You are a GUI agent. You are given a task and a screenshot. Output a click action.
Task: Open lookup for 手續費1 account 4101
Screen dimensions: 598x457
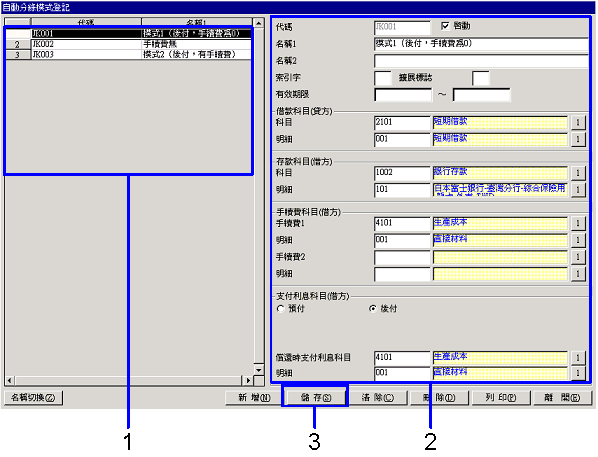(578, 223)
